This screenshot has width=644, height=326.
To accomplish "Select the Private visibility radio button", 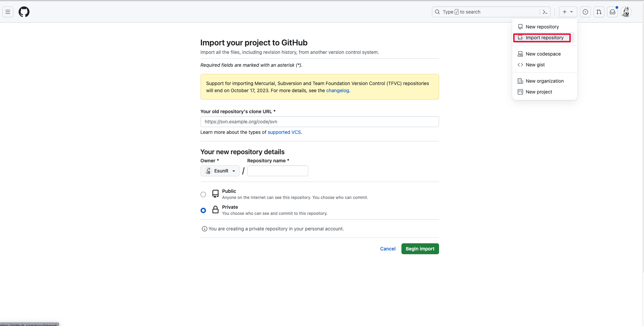I will (x=203, y=210).
